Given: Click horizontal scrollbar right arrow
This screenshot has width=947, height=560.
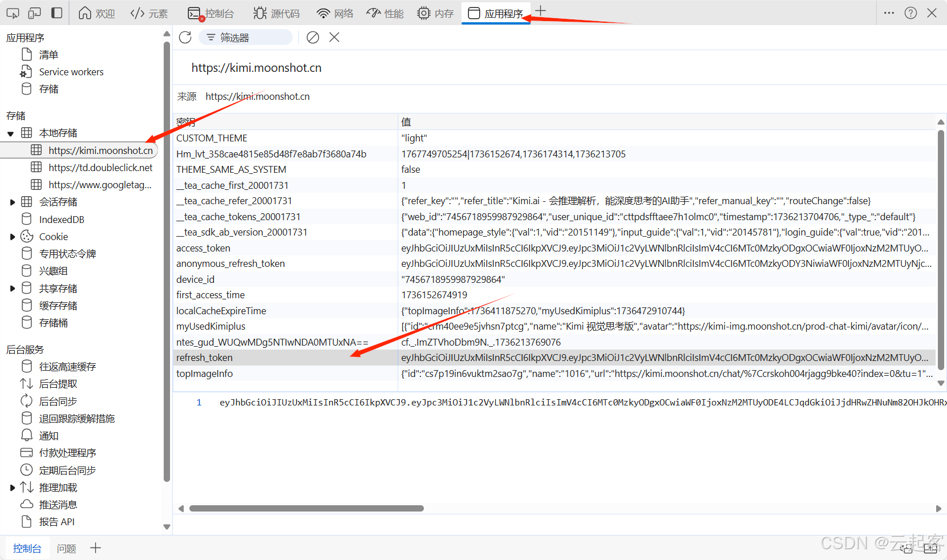Looking at the screenshot, I should click(x=938, y=509).
